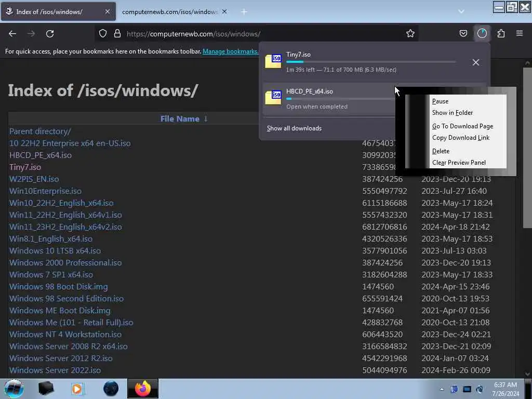Open the Windows Start orb
The width and height of the screenshot is (532, 399).
click(14, 389)
